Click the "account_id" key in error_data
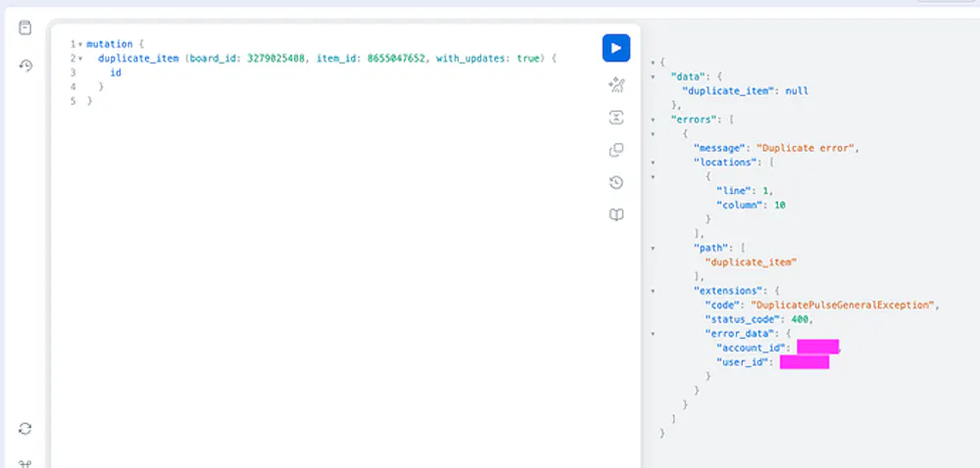 [x=754, y=349]
